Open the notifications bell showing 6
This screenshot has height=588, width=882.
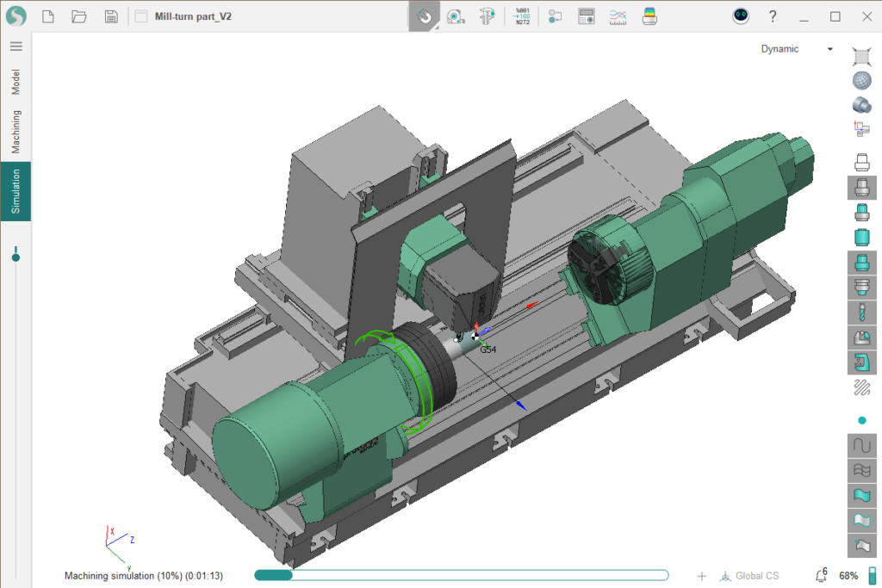pos(821,575)
